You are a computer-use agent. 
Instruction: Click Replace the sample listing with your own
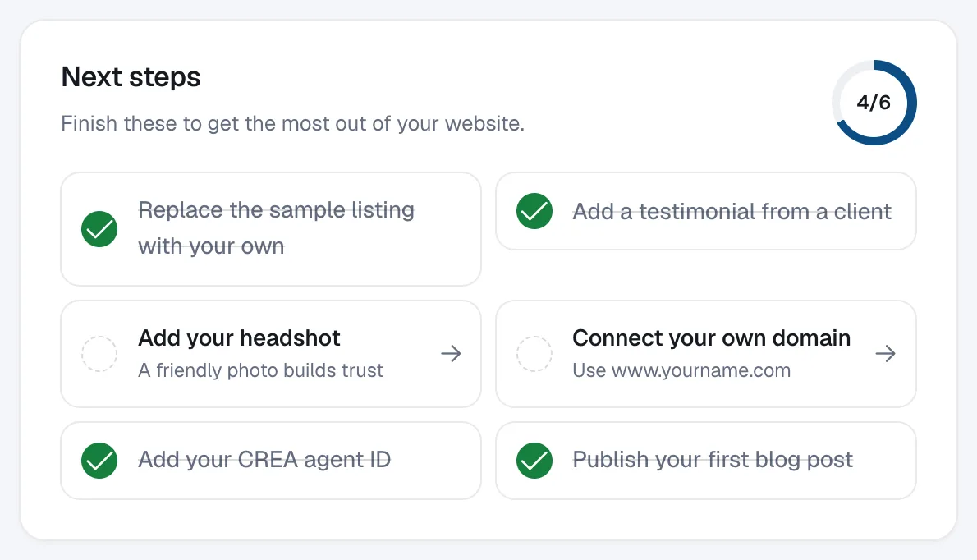pos(276,228)
